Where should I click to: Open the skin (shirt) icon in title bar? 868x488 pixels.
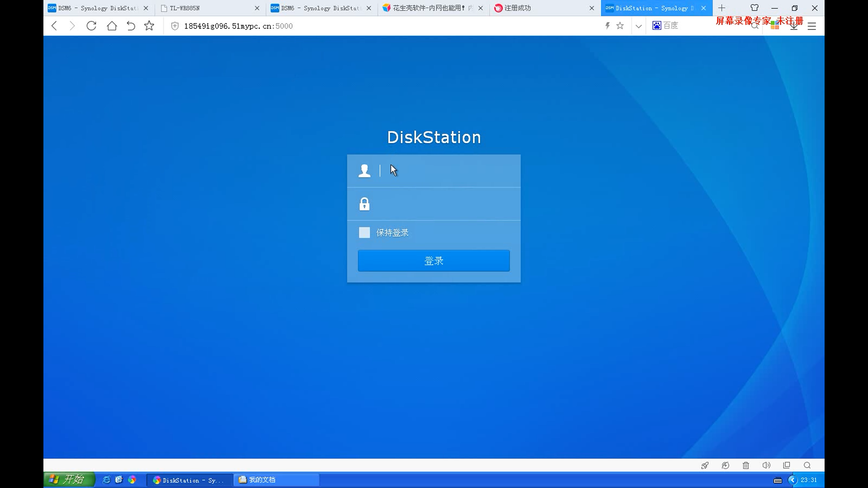point(755,8)
